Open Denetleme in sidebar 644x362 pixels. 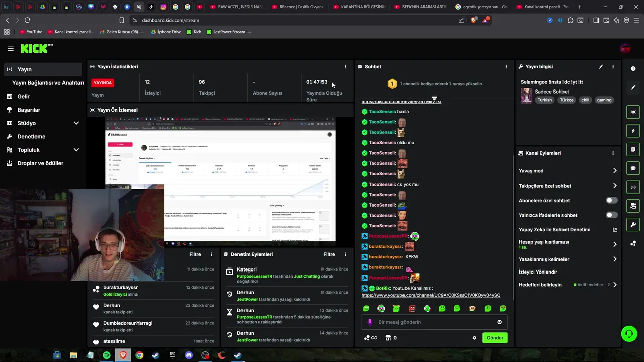(x=43, y=136)
